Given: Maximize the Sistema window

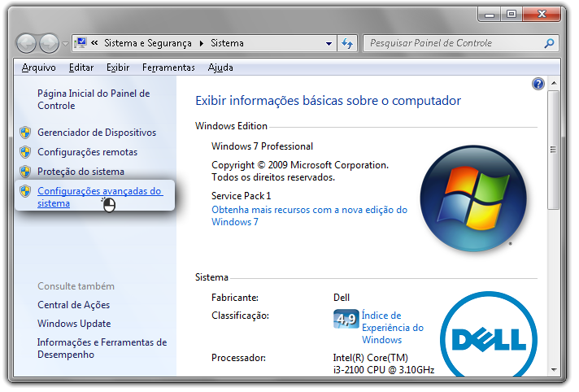Looking at the screenshot, I should coord(512,14).
